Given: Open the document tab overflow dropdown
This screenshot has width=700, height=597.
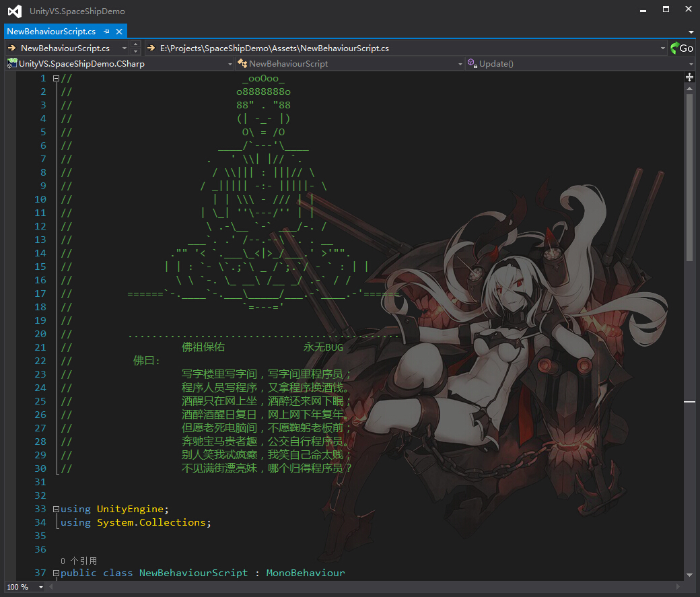Looking at the screenshot, I should coord(691,32).
